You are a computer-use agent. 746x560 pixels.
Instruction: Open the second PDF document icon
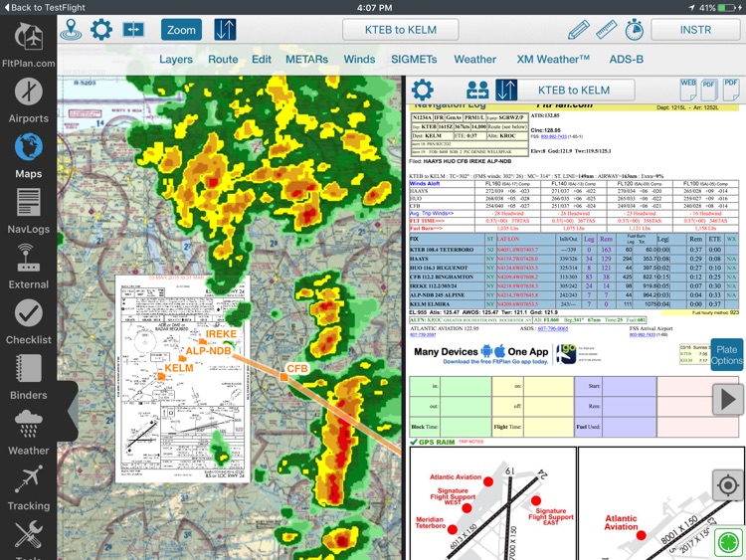(x=731, y=89)
